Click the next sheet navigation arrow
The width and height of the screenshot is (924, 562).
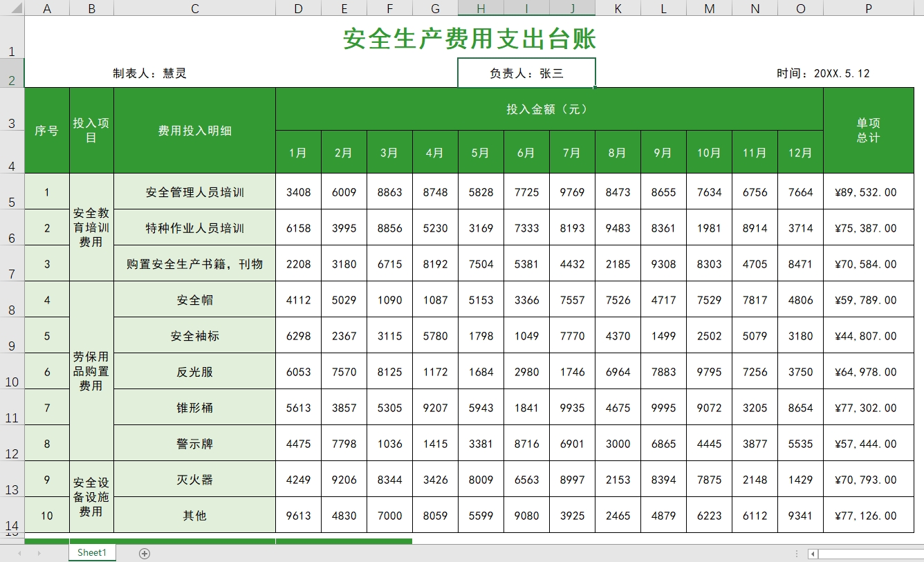[39, 553]
